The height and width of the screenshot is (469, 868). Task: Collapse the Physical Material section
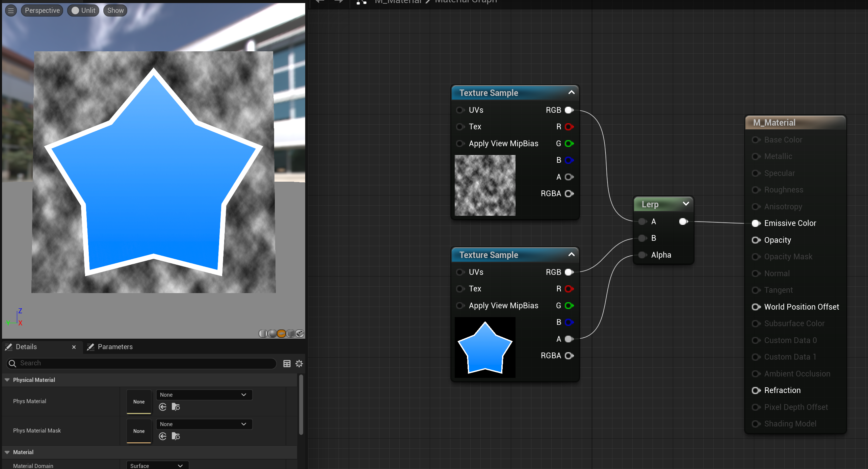click(x=7, y=380)
